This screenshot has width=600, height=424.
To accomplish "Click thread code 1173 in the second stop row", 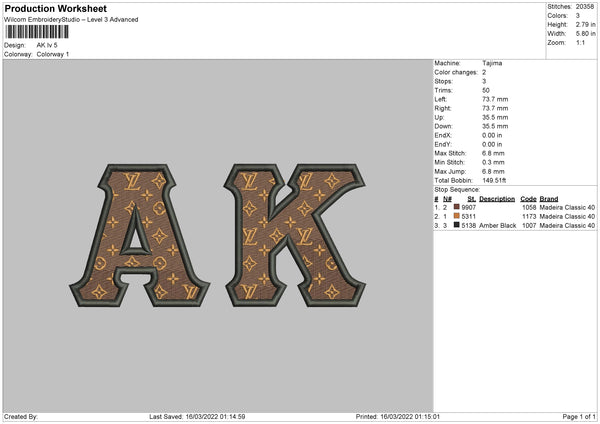I will (529, 217).
